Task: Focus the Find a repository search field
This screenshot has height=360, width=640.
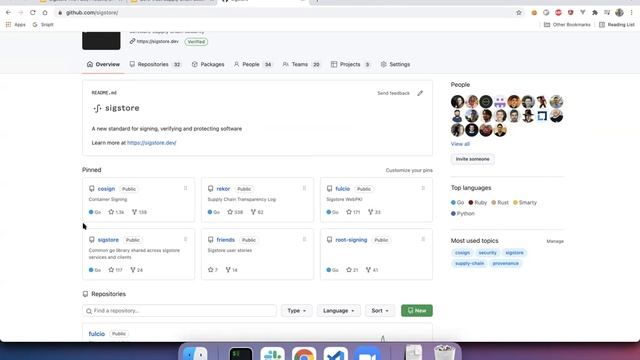Action: coord(179,311)
